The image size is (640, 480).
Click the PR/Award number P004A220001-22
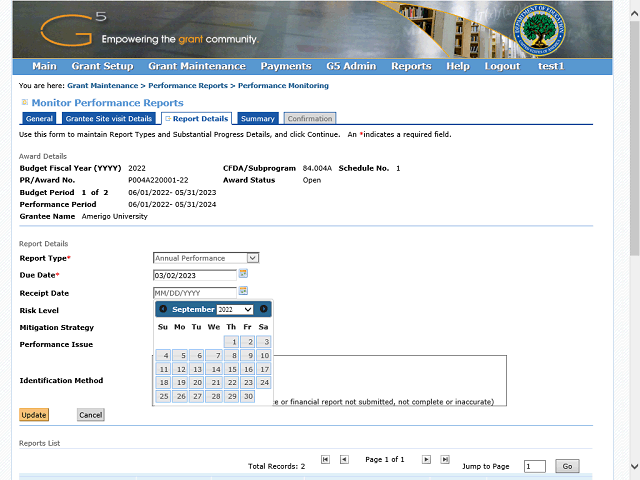(158, 180)
